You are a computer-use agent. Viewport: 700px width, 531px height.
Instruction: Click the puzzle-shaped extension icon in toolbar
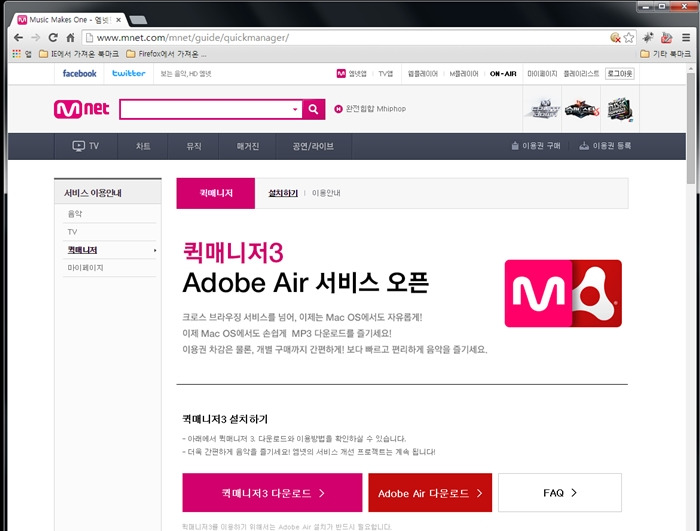click(x=648, y=38)
